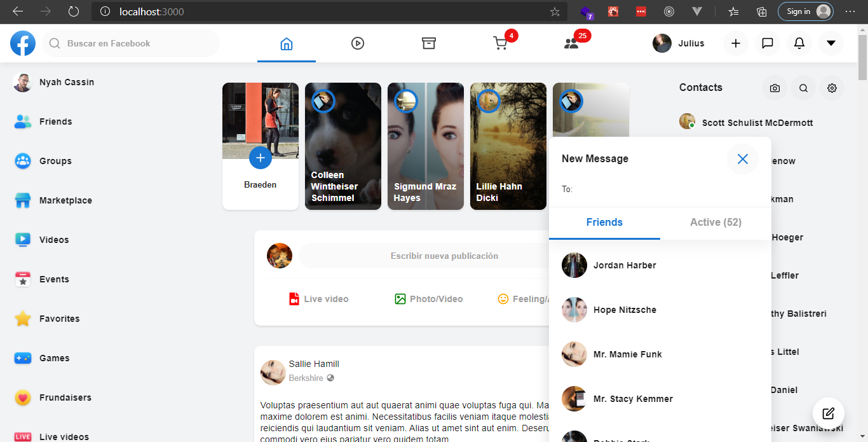Image resolution: width=868 pixels, height=442 pixels.
Task: Open the Watch video tab
Action: (358, 43)
